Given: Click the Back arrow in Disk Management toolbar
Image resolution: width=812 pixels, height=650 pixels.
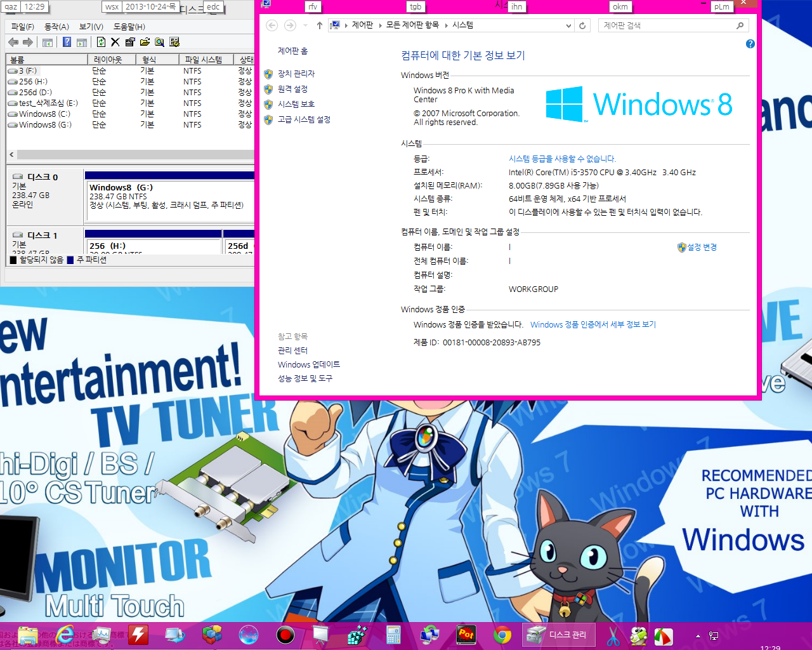Looking at the screenshot, I should click(13, 42).
